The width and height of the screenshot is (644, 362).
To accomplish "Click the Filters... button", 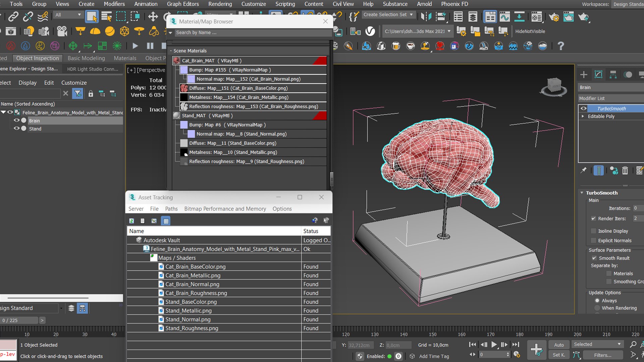I will pyautogui.click(x=603, y=355).
